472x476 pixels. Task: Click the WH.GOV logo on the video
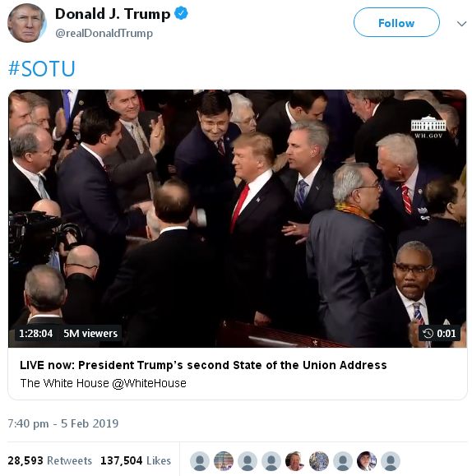428,127
